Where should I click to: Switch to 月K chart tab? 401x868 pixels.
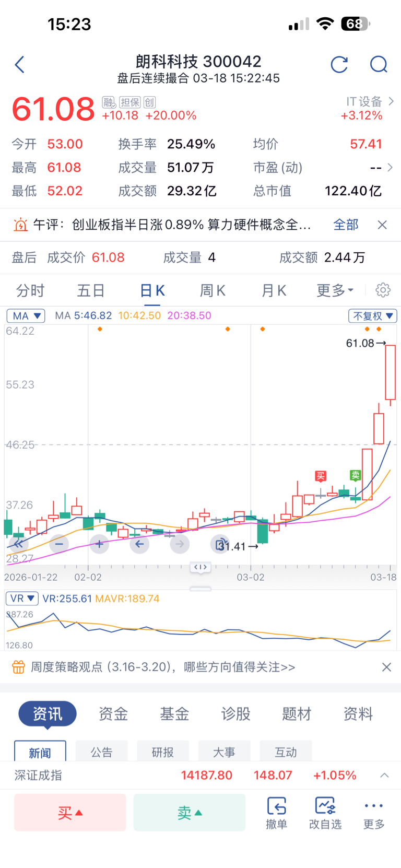pos(274,290)
